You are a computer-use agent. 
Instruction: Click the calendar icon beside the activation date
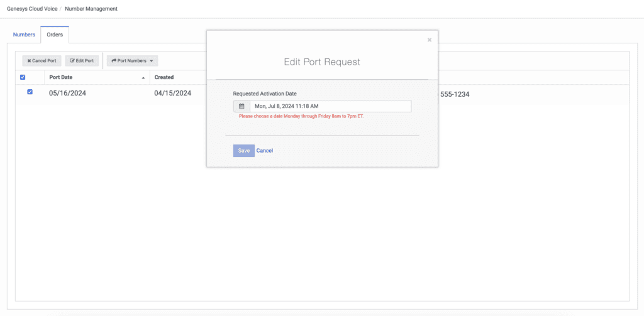coord(241,106)
